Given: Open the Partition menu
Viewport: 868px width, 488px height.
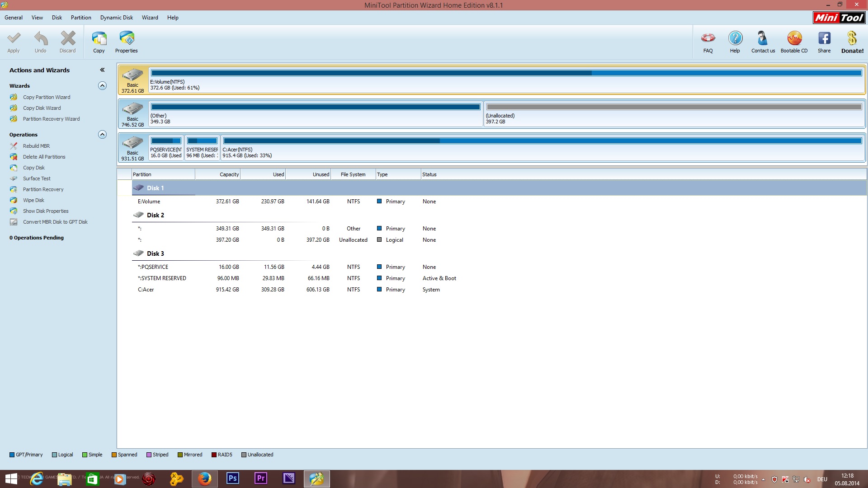Looking at the screenshot, I should (x=81, y=18).
